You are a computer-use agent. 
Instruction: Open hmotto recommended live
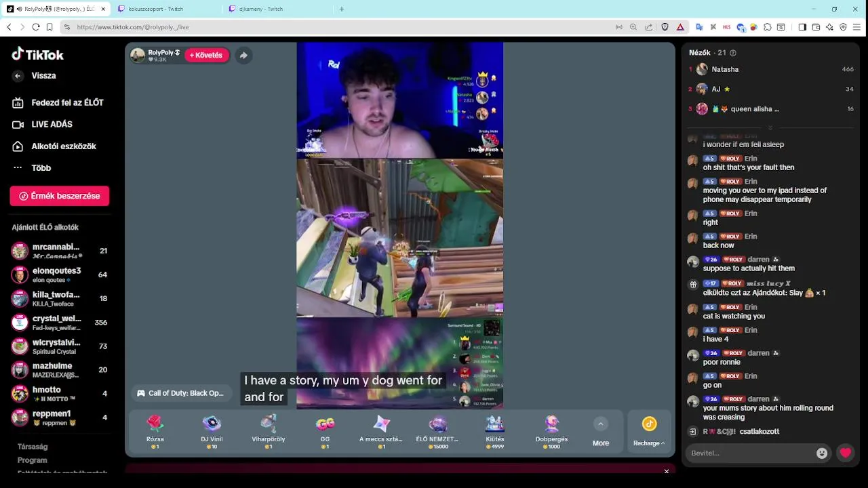tap(60, 393)
